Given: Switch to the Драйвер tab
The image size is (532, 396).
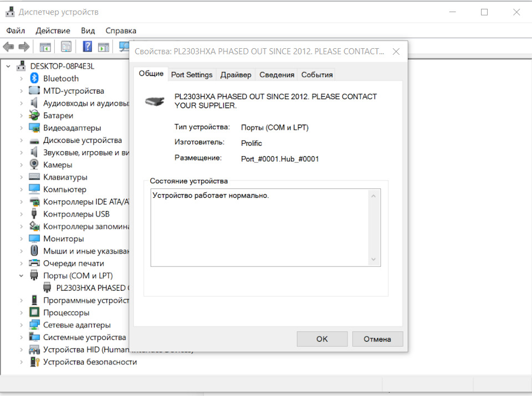Looking at the screenshot, I should tap(236, 75).
